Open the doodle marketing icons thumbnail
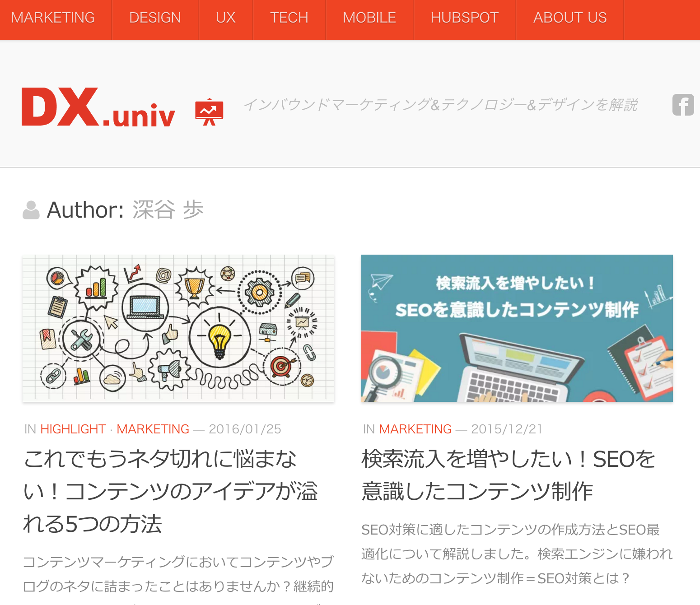Viewport: 700px width, 605px height. pyautogui.click(x=178, y=328)
